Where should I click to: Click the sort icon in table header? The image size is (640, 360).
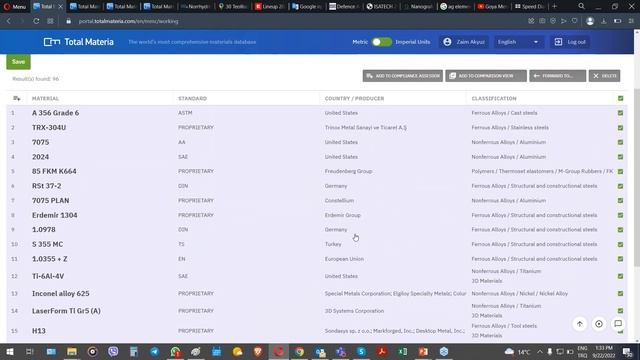(x=16, y=98)
